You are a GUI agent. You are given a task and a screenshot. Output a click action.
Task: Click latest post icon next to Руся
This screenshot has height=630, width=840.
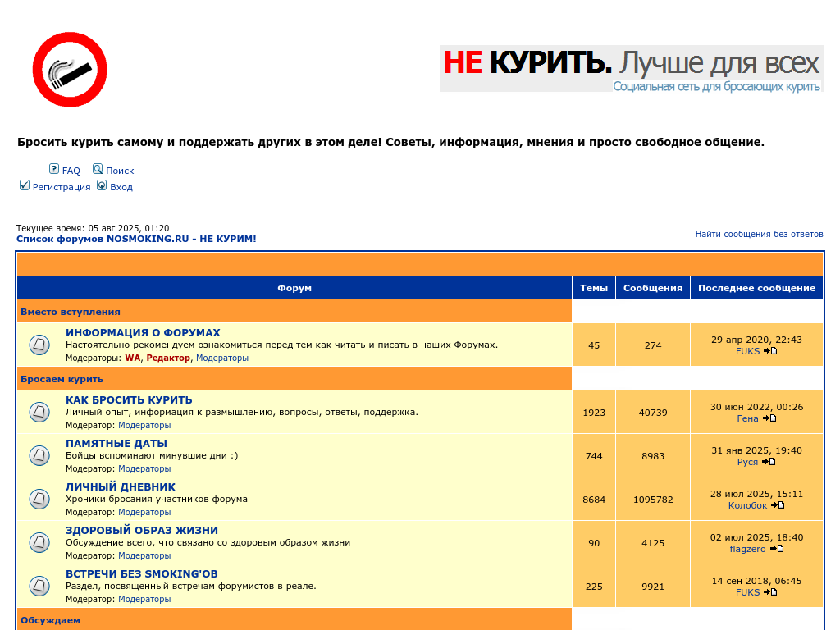click(x=769, y=462)
